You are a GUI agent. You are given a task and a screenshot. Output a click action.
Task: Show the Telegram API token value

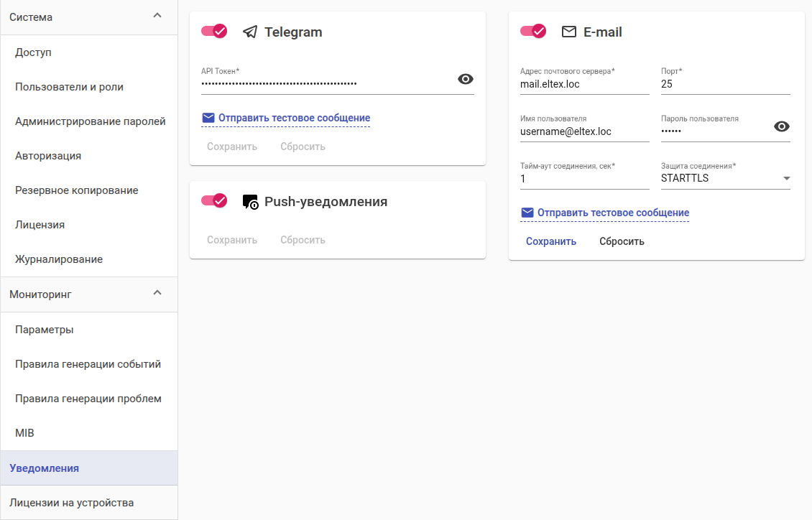click(466, 79)
